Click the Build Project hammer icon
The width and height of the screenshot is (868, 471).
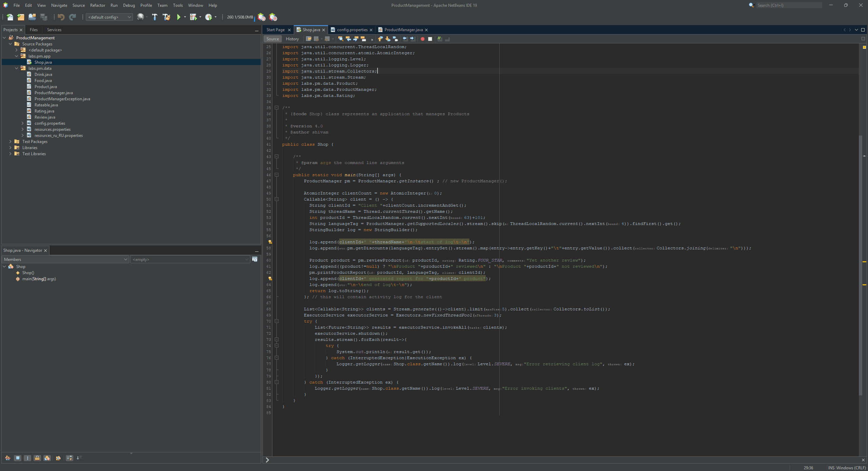[x=155, y=17]
